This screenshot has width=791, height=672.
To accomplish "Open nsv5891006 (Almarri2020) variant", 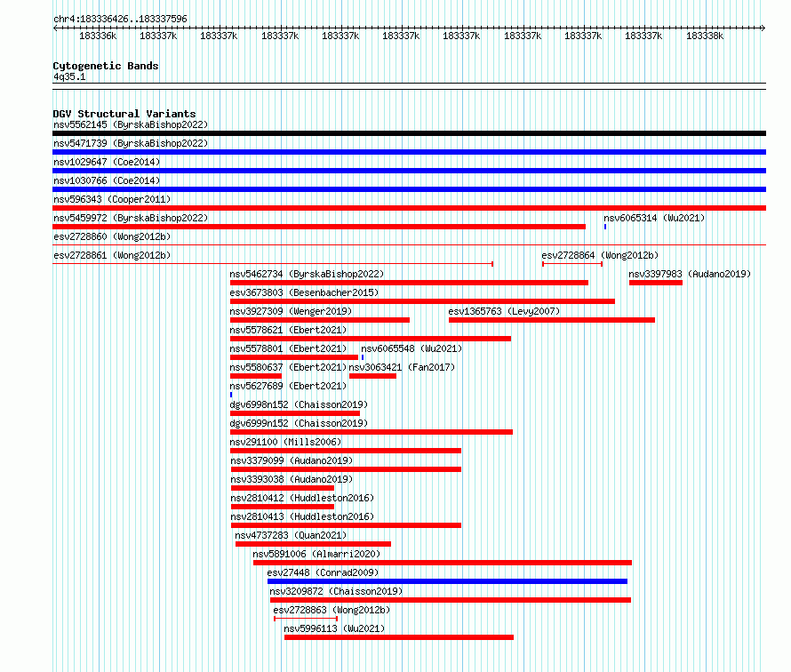I will pos(316,554).
